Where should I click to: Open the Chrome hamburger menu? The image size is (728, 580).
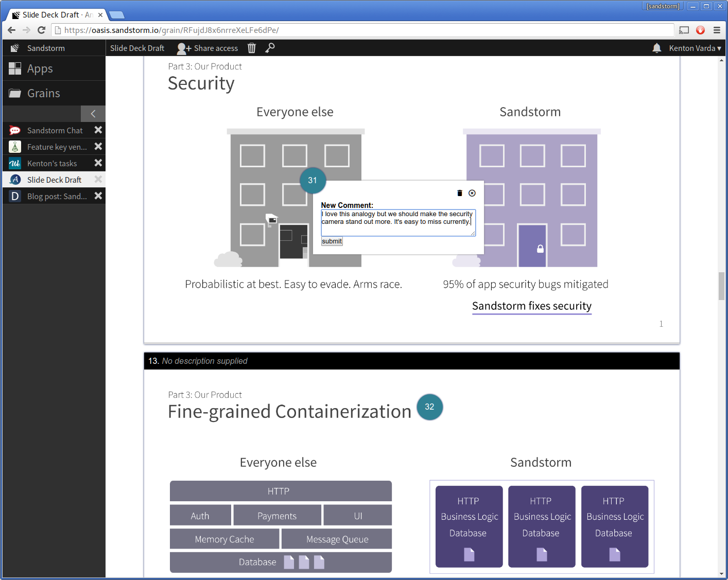tap(717, 30)
